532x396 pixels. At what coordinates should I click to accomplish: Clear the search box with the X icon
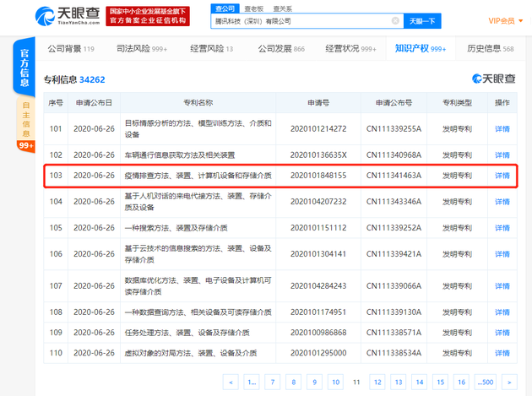396,21
